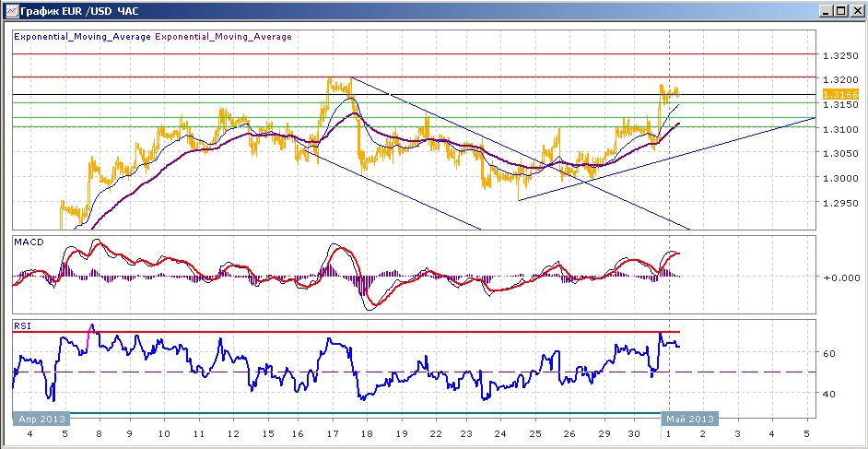The height and width of the screenshot is (449, 868).
Task: Click date 24 on the time axis
Action: coord(500,434)
